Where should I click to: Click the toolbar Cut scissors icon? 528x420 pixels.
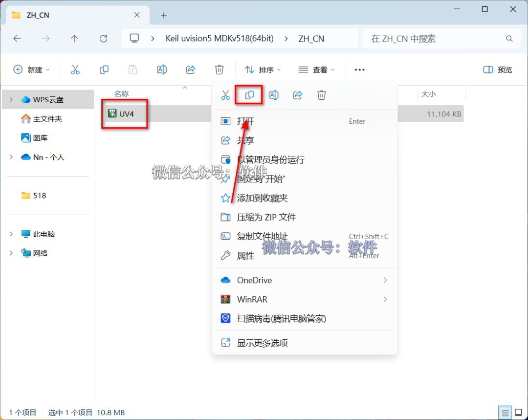[x=75, y=70]
